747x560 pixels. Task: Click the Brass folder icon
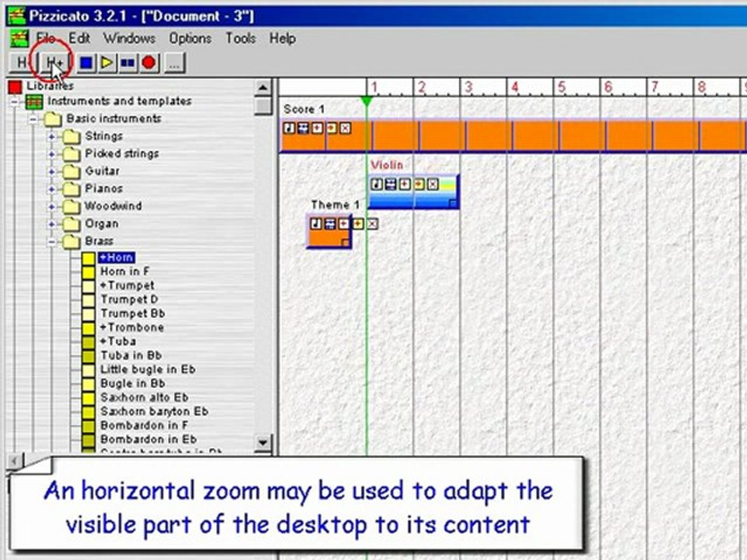(72, 242)
